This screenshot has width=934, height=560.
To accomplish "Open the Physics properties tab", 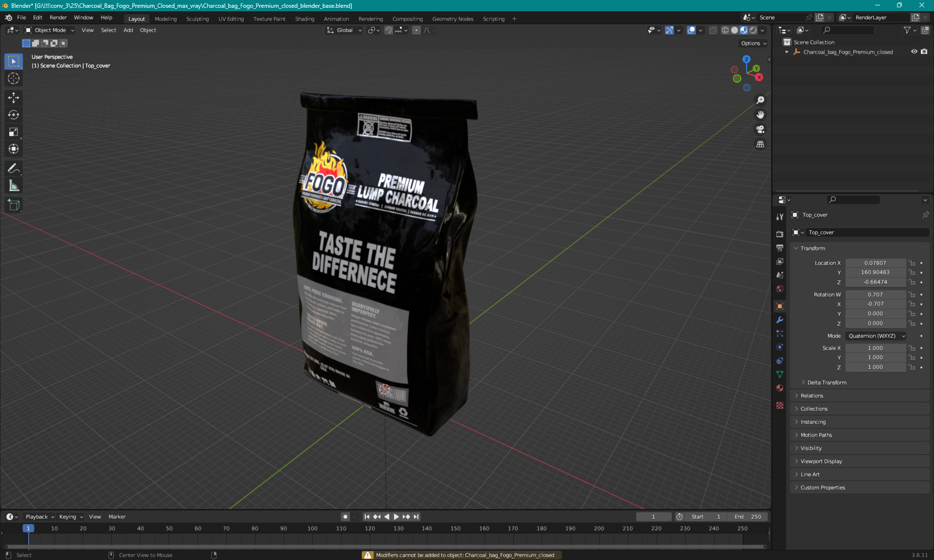I will [x=780, y=347].
